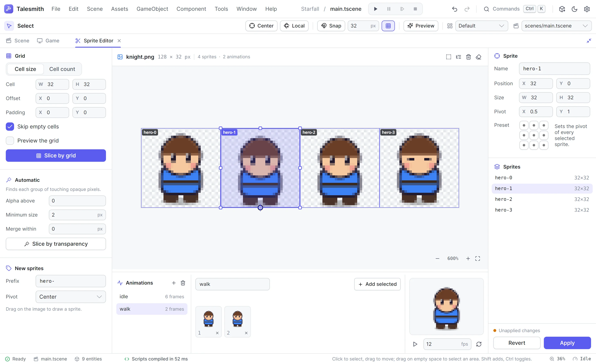Viewport: 596px width, 364px height.
Task: Fit sprite sheet to view icon
Action: tap(477, 258)
